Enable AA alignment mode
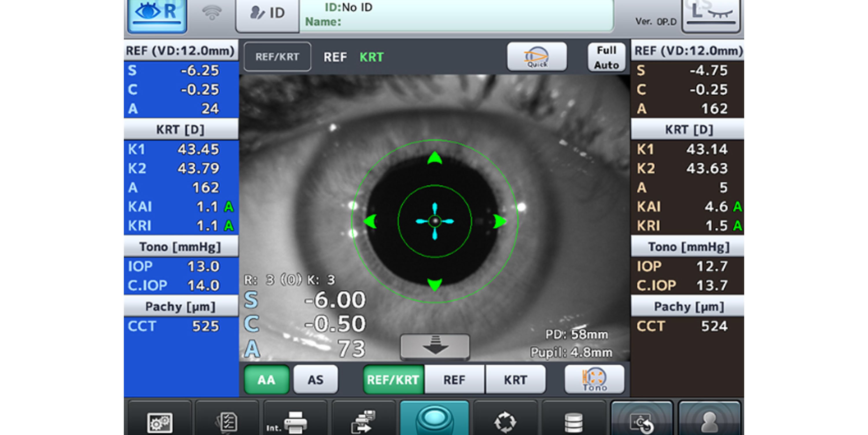This screenshot has height=435, width=868. [266, 380]
